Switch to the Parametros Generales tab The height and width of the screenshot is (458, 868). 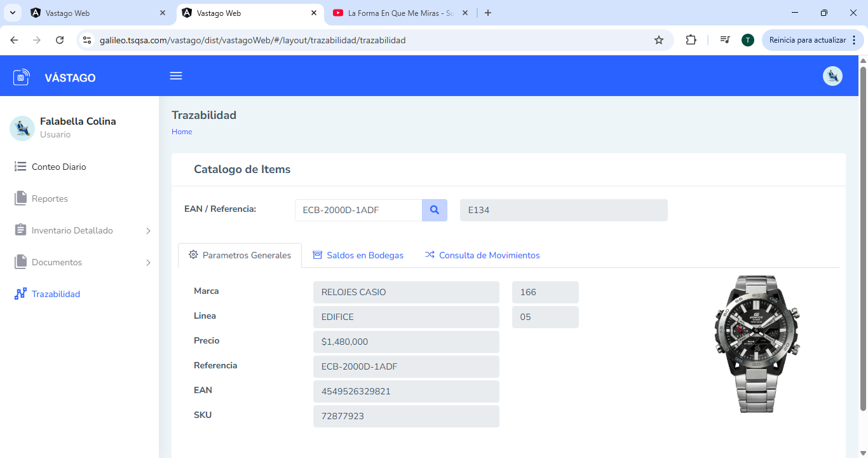[240, 255]
